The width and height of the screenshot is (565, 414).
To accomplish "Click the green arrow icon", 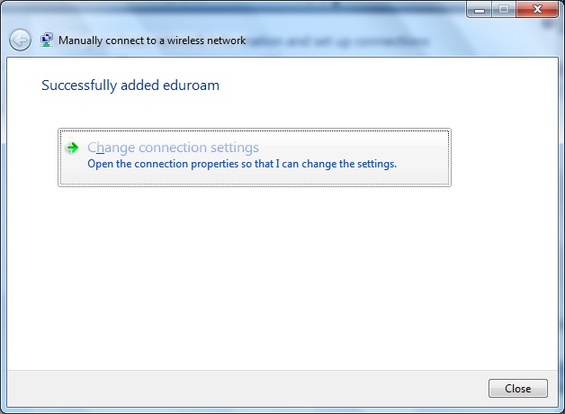I will (72, 147).
